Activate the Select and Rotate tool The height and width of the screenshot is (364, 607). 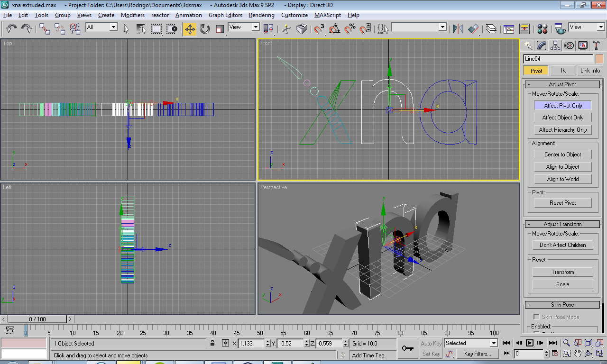205,29
